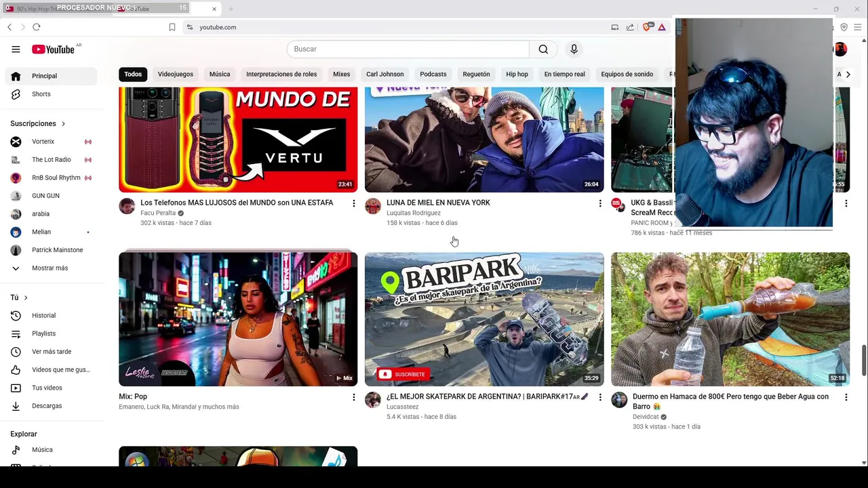This screenshot has height=488, width=868.
Task: Reload the current page
Action: (37, 27)
